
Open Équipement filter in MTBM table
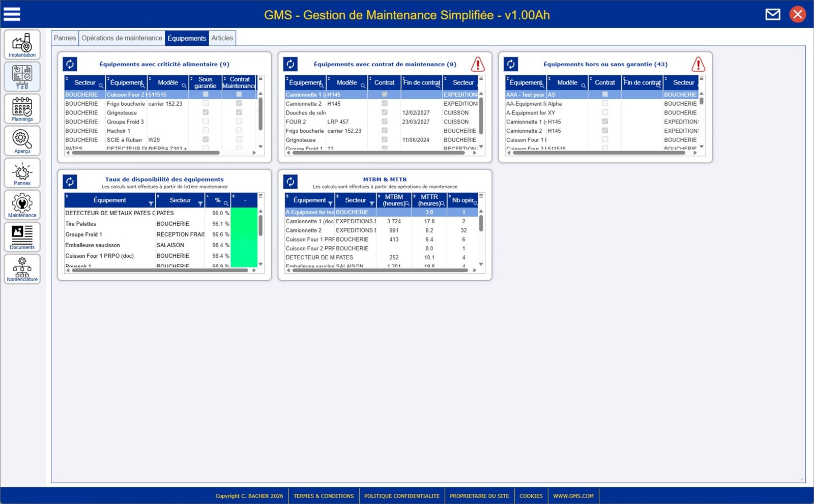pyautogui.click(x=330, y=203)
